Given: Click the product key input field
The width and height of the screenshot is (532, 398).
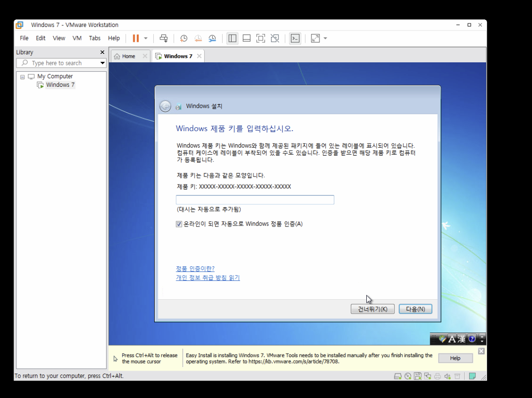Looking at the screenshot, I should point(255,199).
